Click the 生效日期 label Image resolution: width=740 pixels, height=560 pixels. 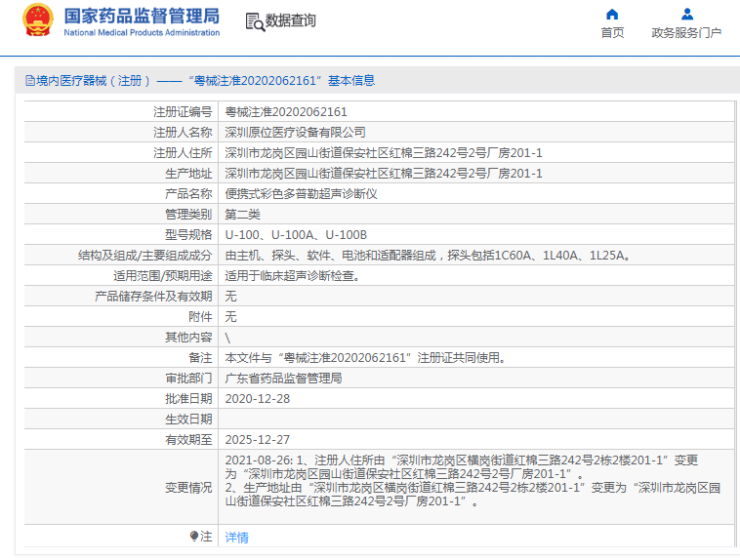(188, 419)
